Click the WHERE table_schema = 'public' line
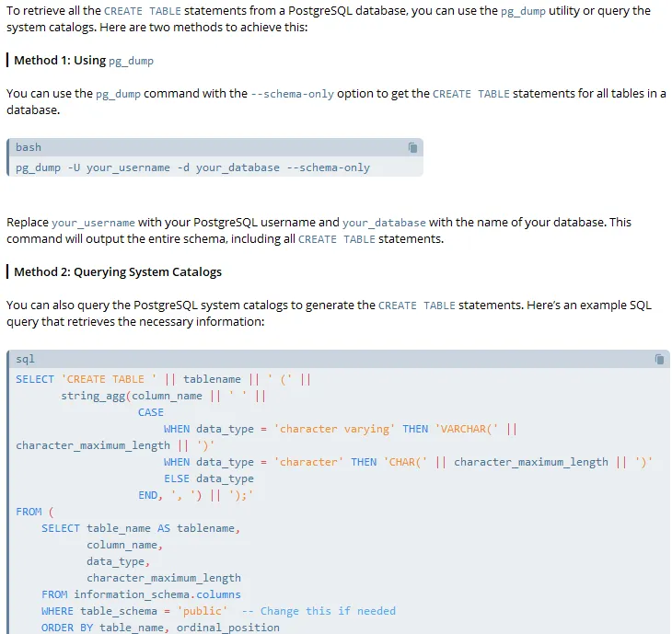The image size is (672, 634). tap(133, 611)
